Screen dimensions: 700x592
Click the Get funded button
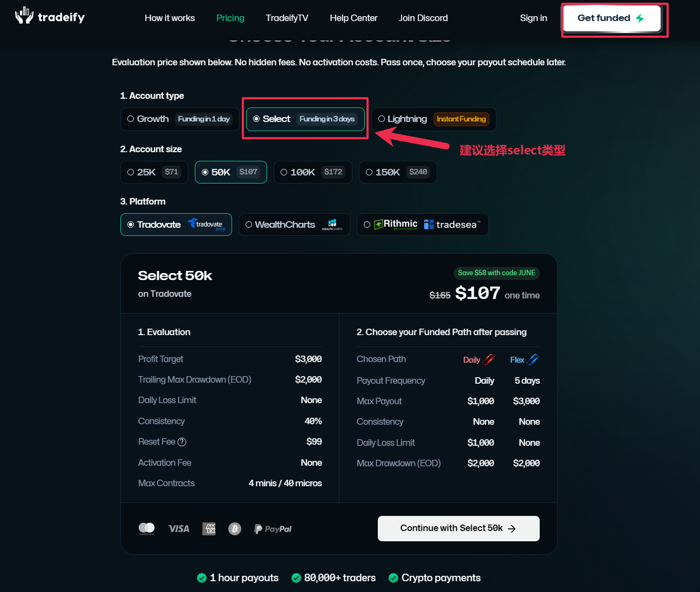click(x=611, y=18)
